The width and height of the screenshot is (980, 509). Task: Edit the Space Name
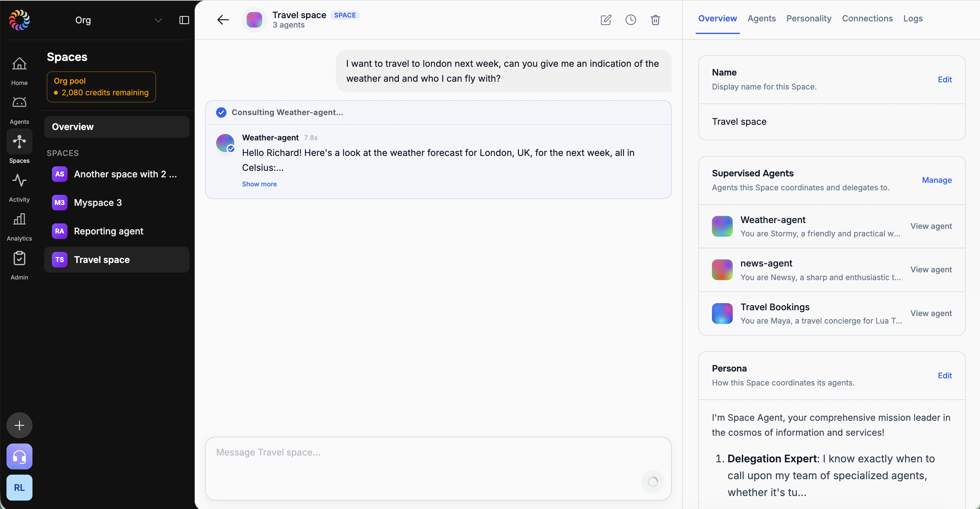tap(945, 79)
